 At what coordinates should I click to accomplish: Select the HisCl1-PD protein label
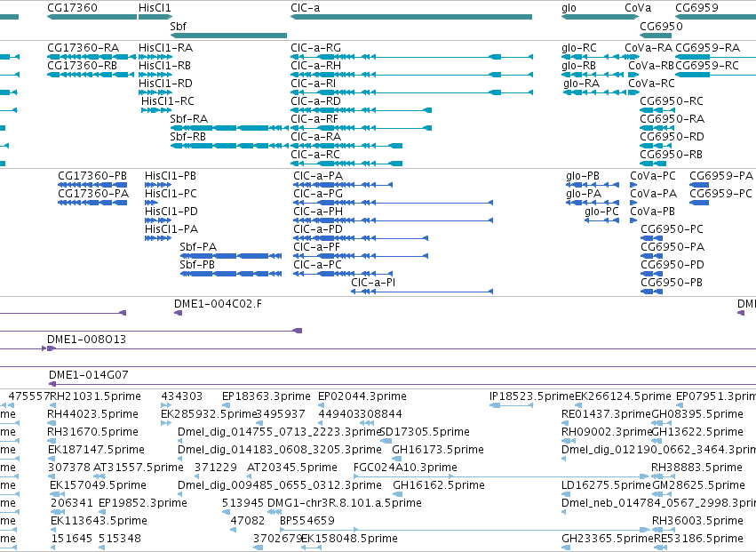click(x=171, y=212)
